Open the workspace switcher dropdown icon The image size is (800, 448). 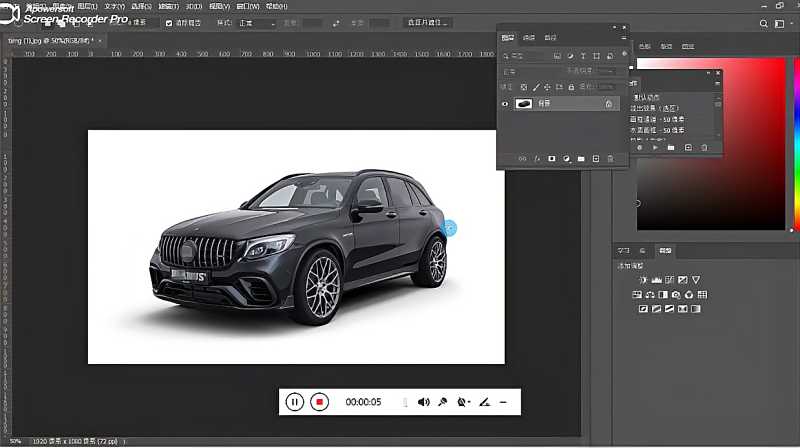click(x=780, y=23)
